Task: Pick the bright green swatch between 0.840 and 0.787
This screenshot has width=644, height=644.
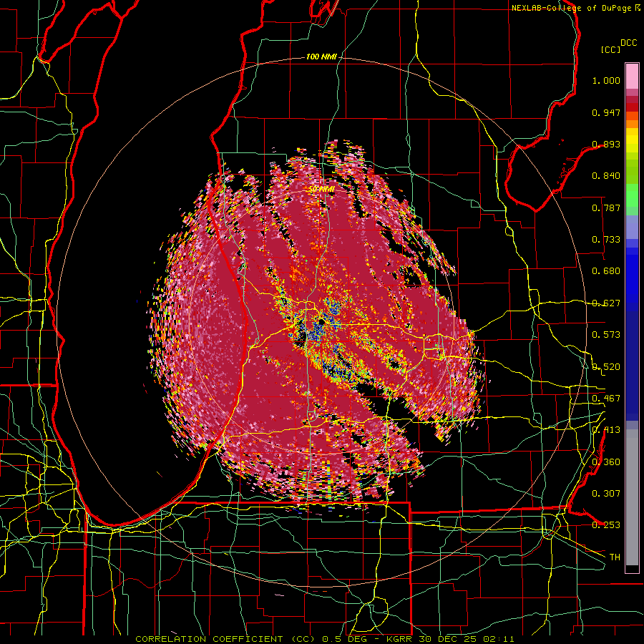Action: pyautogui.click(x=632, y=195)
